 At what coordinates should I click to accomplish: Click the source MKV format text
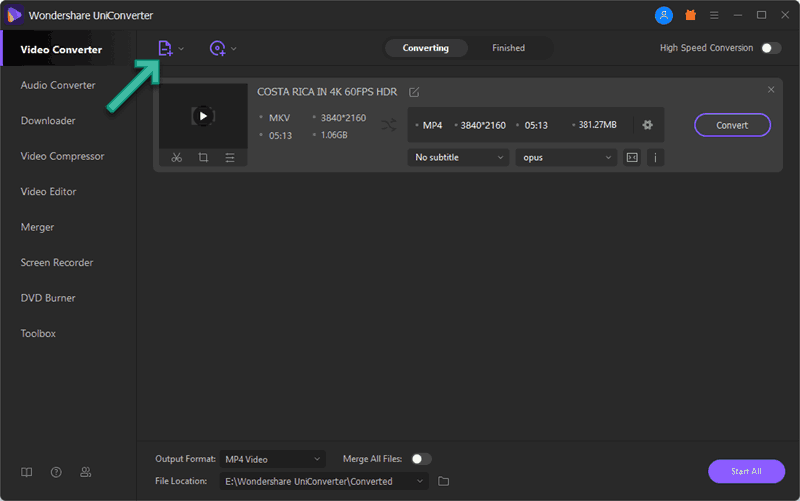click(280, 118)
